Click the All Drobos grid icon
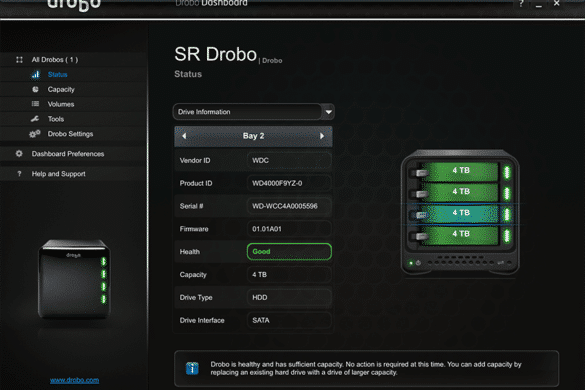Viewport: 585px width, 390px height. click(19, 60)
